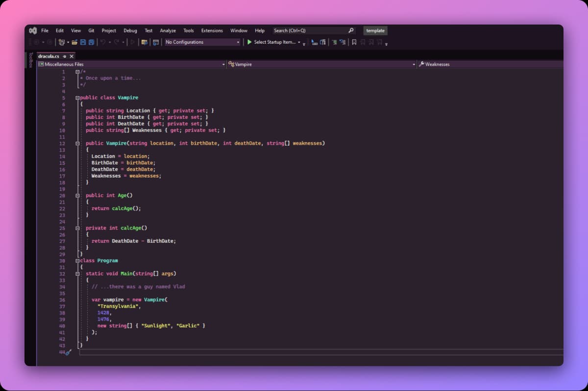The height and width of the screenshot is (391, 588).
Task: Collapse the Vampire class region
Action: point(77,97)
